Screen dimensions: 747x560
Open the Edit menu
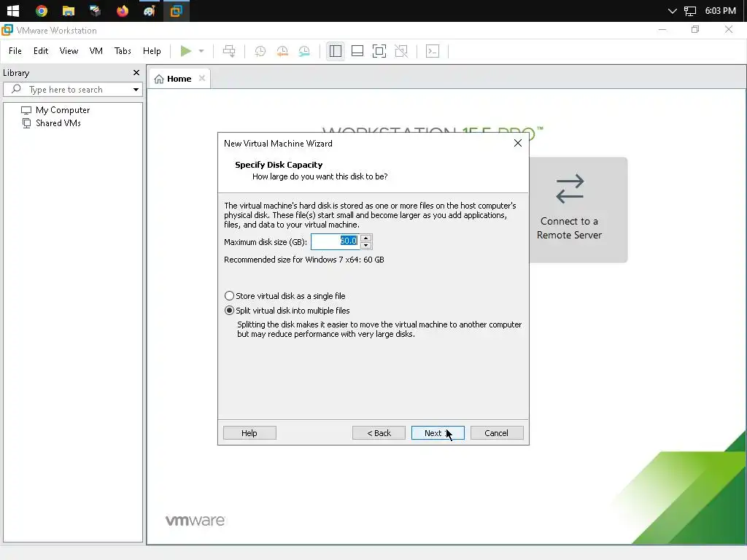coord(41,51)
